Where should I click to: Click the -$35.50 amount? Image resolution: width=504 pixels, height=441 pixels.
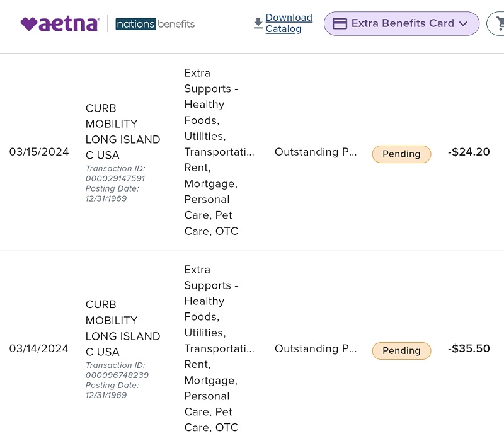click(469, 348)
